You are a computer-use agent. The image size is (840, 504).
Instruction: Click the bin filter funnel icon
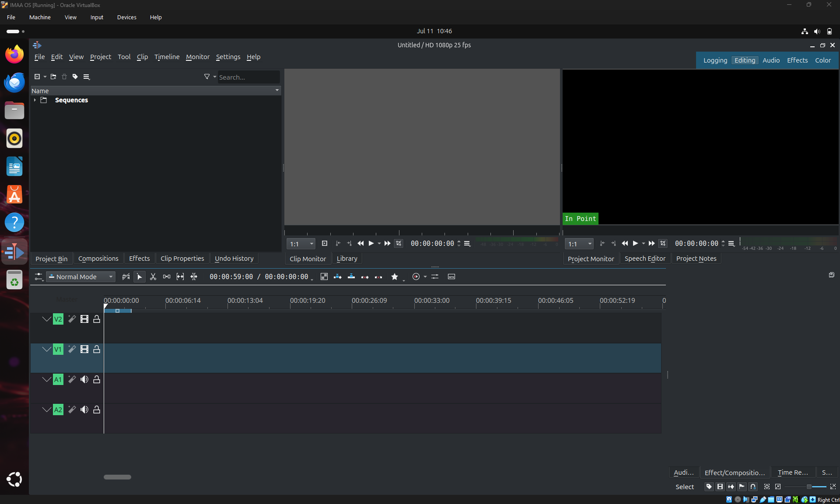[207, 77]
